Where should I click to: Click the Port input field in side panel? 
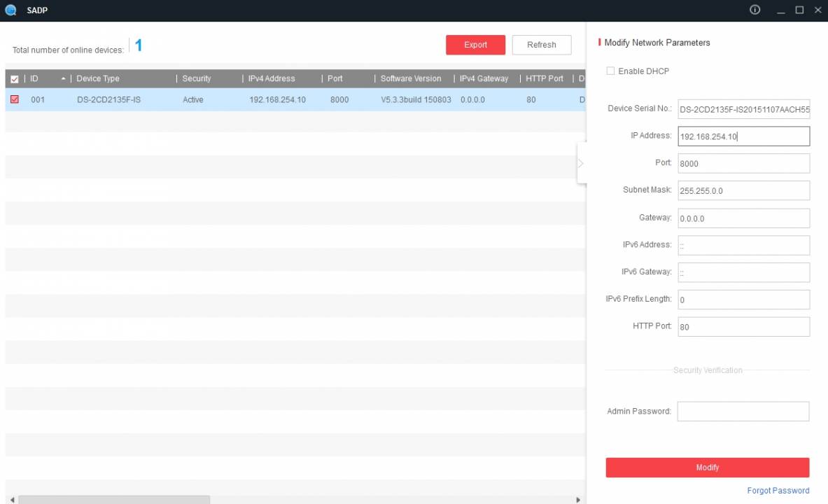coord(743,163)
